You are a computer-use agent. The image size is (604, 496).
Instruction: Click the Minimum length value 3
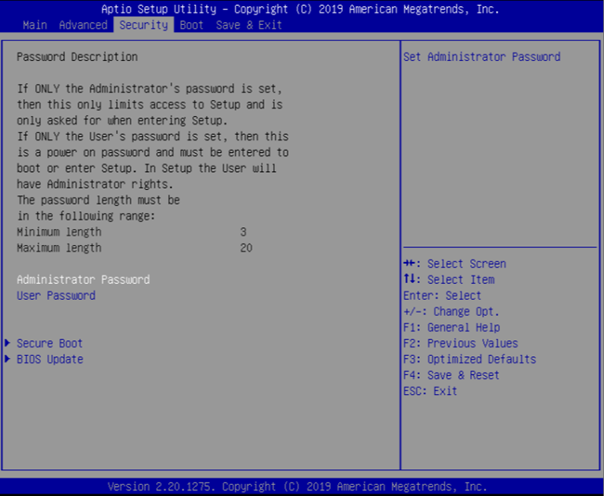(243, 232)
